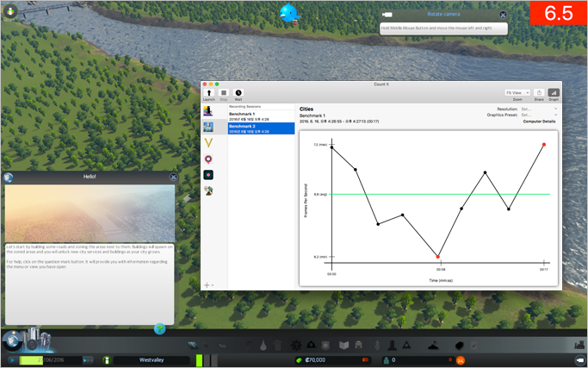The width and height of the screenshot is (588, 368).
Task: Click the Westvalley city name field
Action: pos(152,360)
